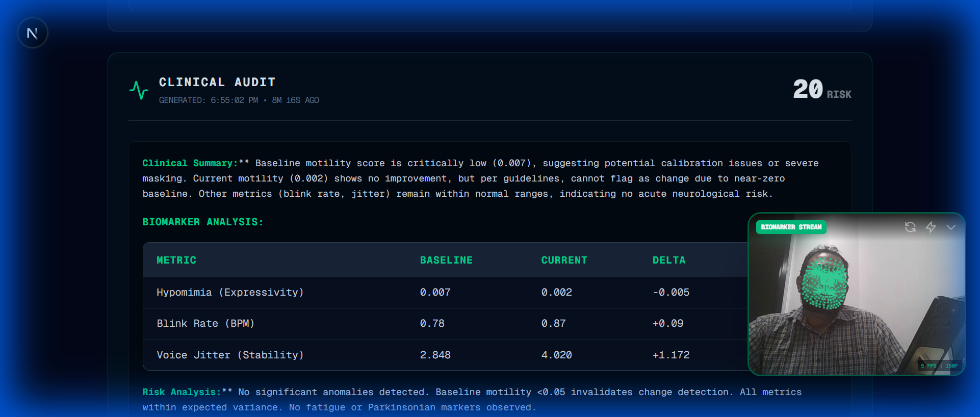Click the baseline value 0.78

coord(432,323)
